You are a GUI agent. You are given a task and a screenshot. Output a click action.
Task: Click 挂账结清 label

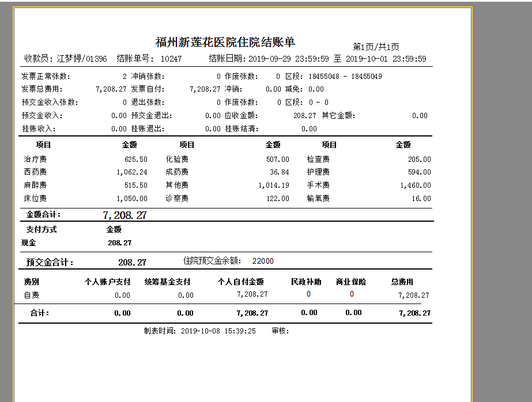click(x=242, y=129)
